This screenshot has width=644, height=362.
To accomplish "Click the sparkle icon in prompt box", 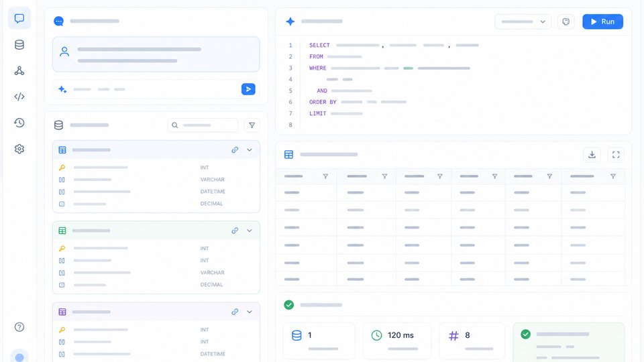I will (x=62, y=89).
